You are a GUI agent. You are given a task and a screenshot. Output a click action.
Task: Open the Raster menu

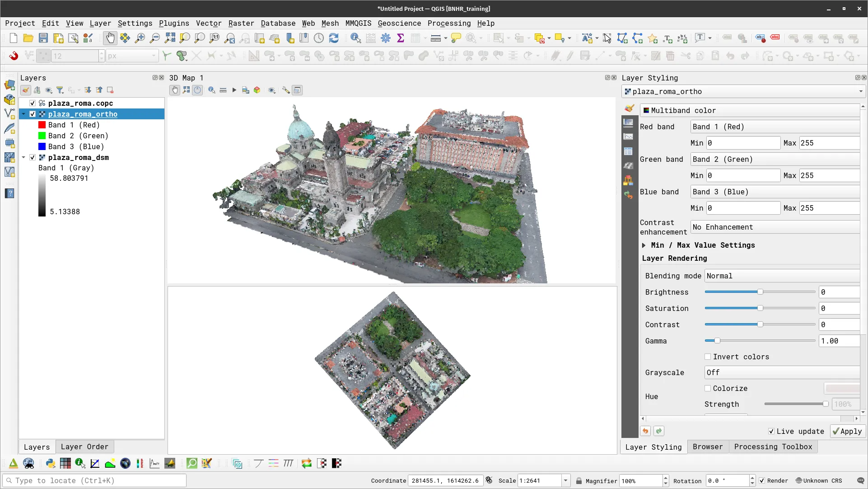(241, 23)
